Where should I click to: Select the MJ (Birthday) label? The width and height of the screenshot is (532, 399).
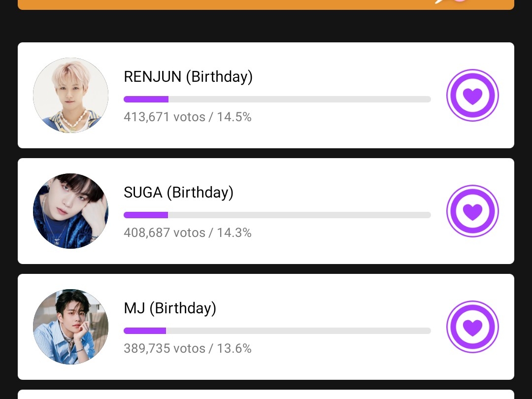point(170,308)
